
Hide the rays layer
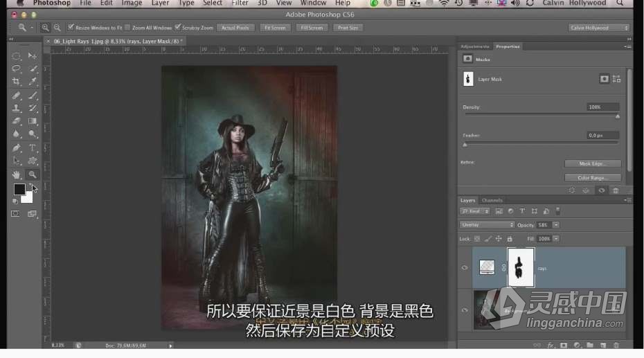point(465,268)
